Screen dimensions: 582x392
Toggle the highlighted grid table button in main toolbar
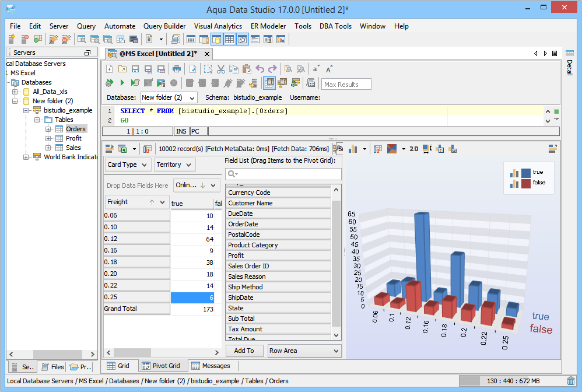tap(229, 39)
